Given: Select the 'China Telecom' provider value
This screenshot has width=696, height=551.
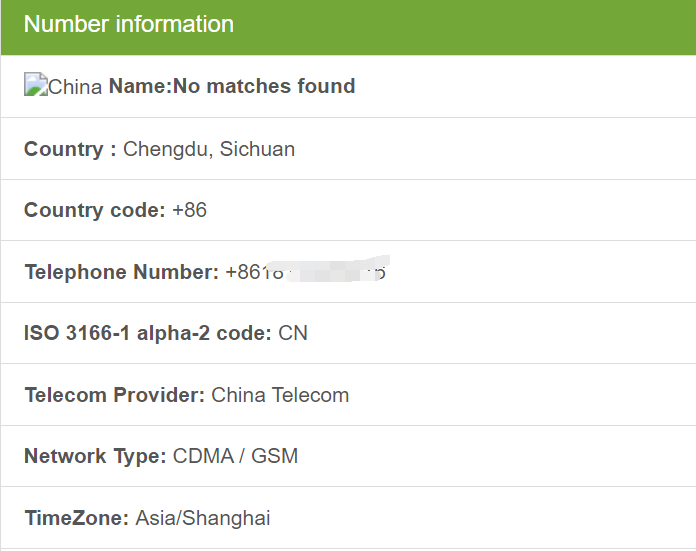Looking at the screenshot, I should point(280,395).
